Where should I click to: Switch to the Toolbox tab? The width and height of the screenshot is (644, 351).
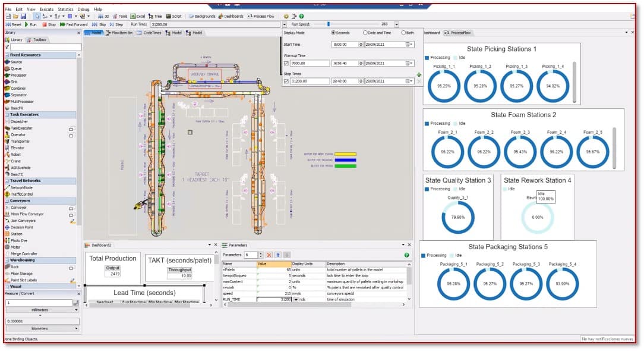37,40
